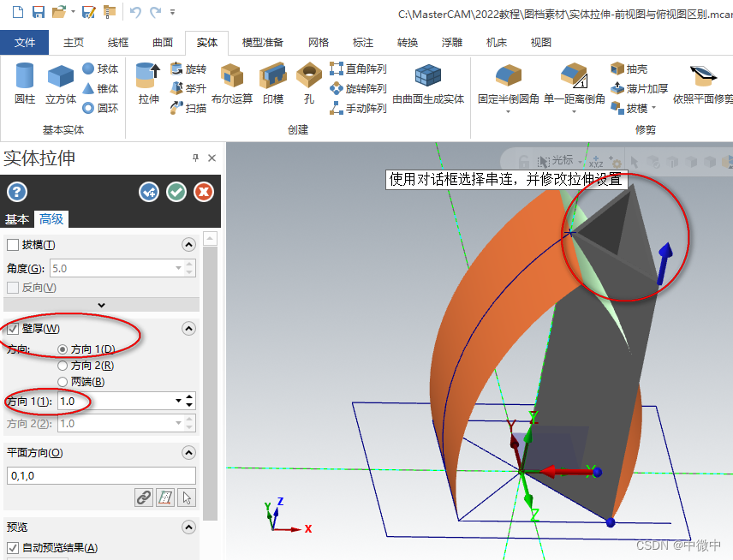Collapse the 平面方向 section

pyautogui.click(x=188, y=452)
